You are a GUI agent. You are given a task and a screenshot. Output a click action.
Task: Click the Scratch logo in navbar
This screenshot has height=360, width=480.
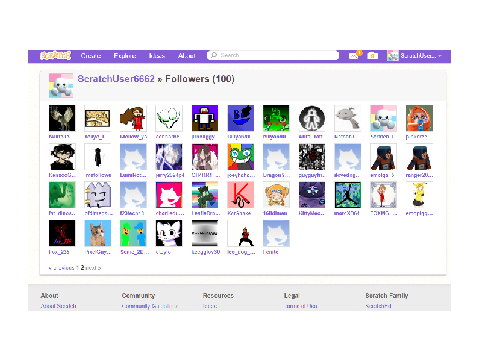[x=55, y=55]
